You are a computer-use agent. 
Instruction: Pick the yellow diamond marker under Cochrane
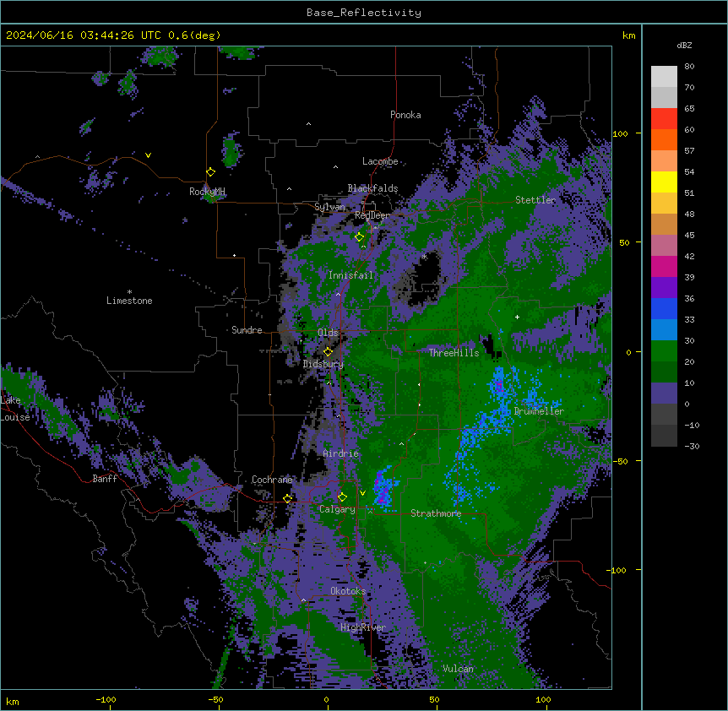(x=287, y=499)
